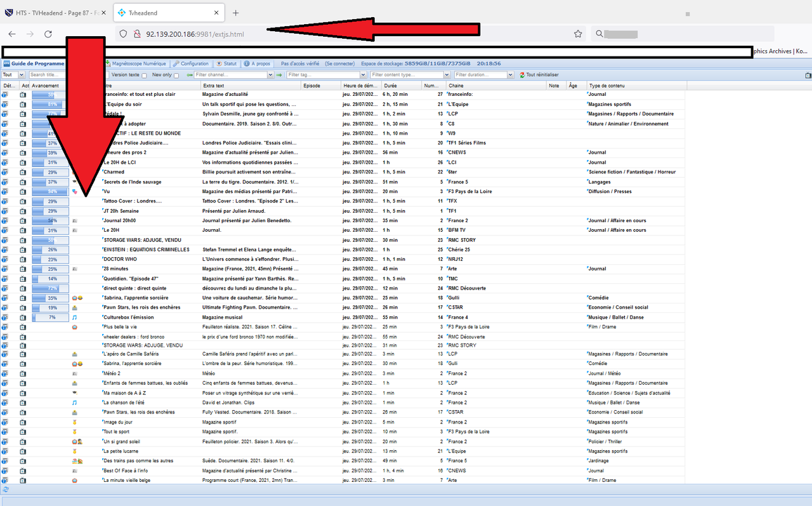Sort by the Durée column header

[x=402, y=86]
